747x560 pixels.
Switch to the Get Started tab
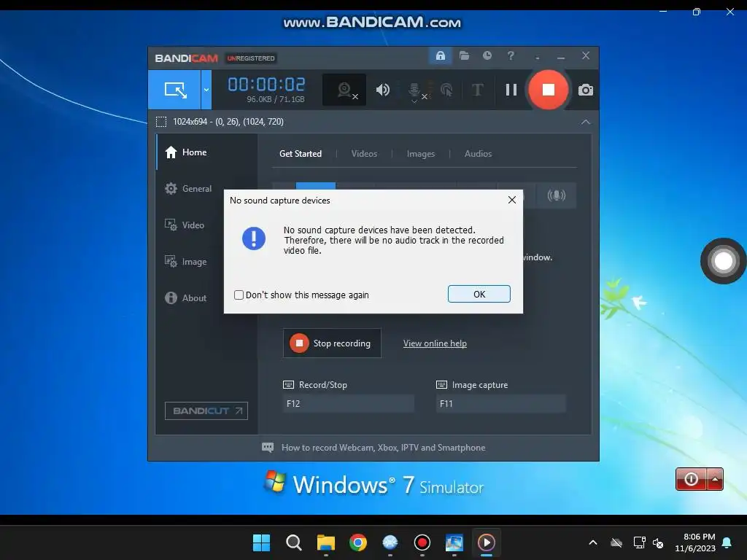coord(300,154)
